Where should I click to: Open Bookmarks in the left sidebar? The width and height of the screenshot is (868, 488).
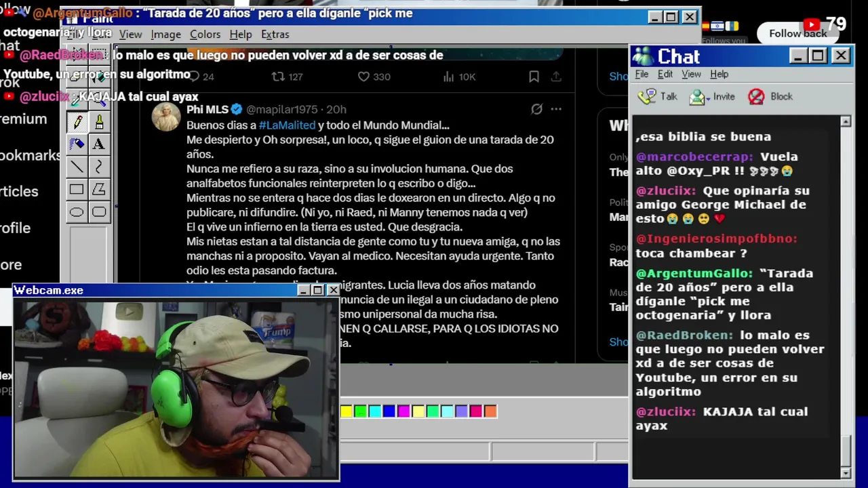[31, 155]
